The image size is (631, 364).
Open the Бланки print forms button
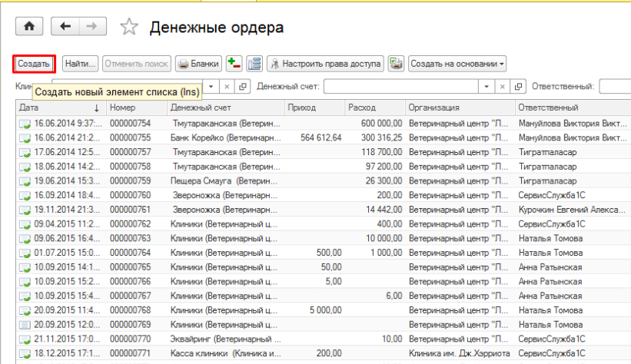[x=198, y=64]
